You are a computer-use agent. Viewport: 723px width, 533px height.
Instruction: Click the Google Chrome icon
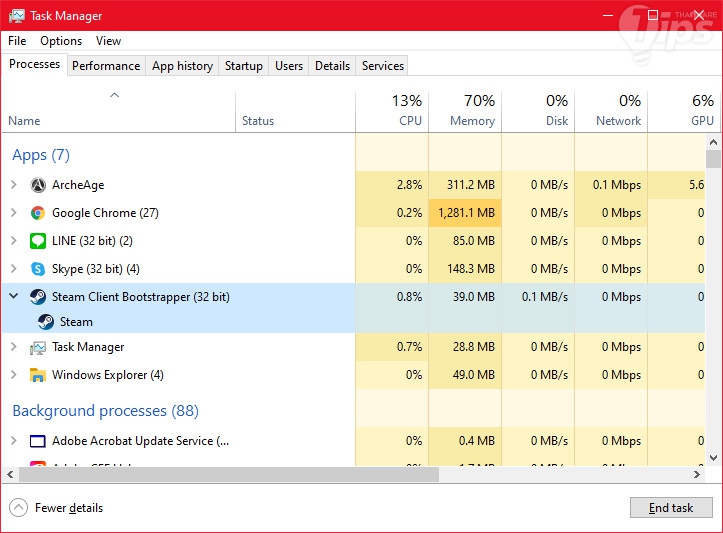[x=38, y=213]
